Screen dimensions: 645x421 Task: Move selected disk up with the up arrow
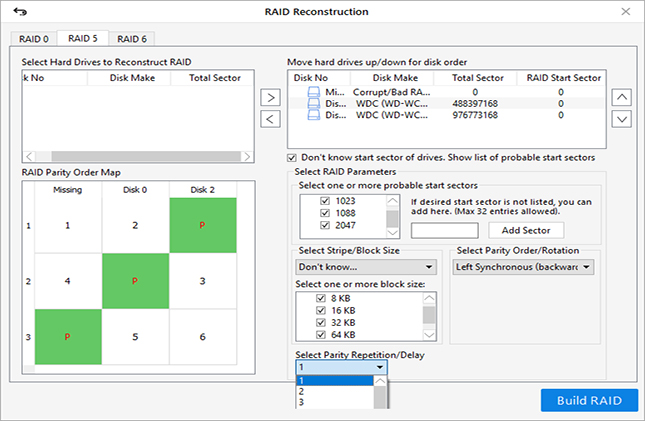(622, 98)
